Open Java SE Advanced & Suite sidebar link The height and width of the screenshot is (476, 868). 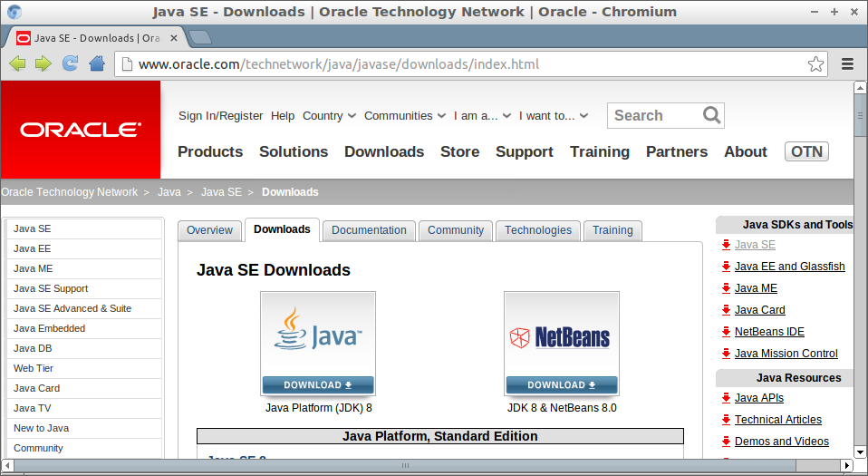84,308
